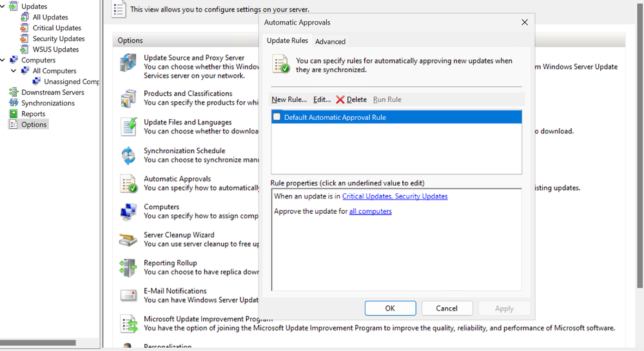Select the Reports tree item

tap(34, 114)
